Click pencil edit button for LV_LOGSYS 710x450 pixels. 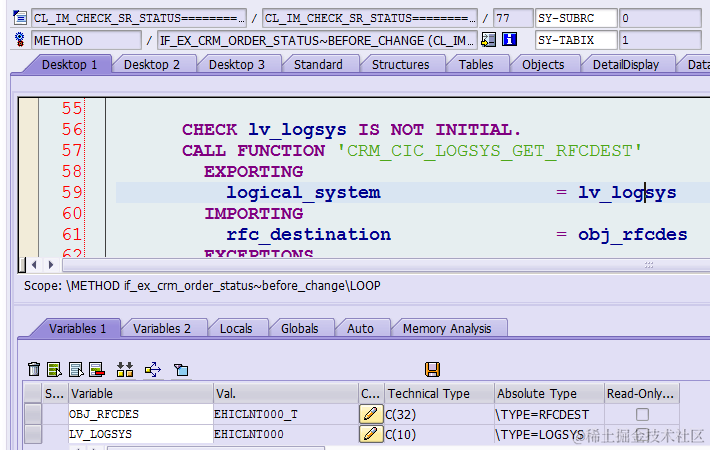pos(370,434)
